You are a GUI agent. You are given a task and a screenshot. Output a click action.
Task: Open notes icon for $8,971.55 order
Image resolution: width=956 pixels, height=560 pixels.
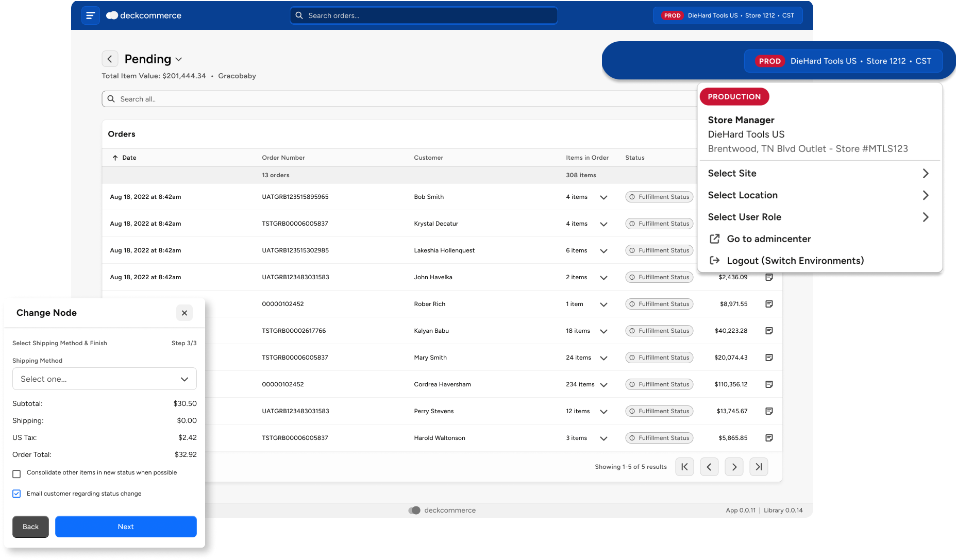(x=769, y=304)
